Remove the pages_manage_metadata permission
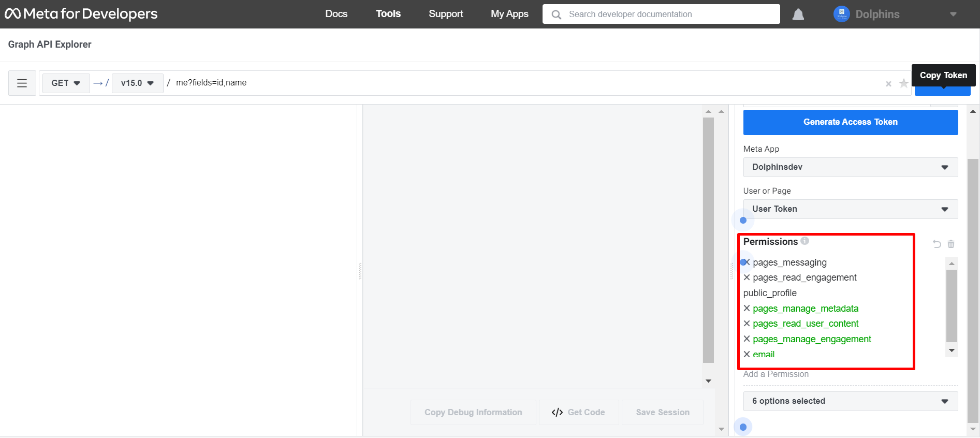 coord(747,309)
